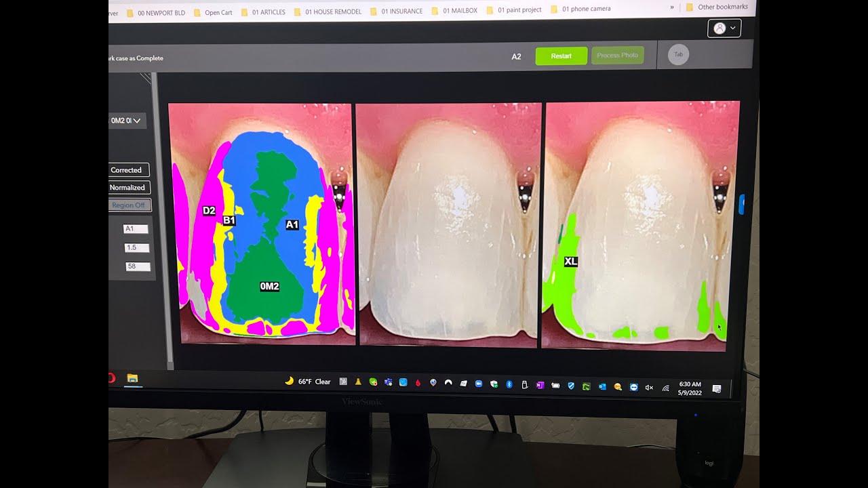Open the 66°F Clear weather widget

pyautogui.click(x=308, y=382)
